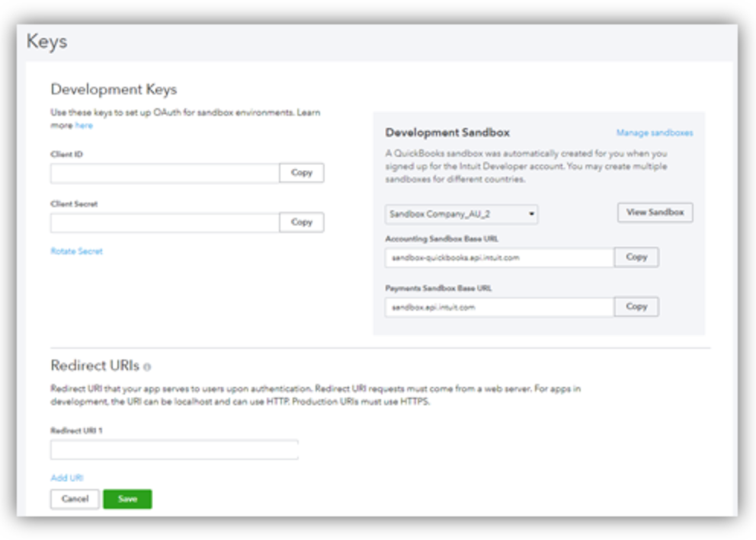This screenshot has height=540, width=756.
Task: Click the Redirect URIs heading
Action: pos(95,366)
